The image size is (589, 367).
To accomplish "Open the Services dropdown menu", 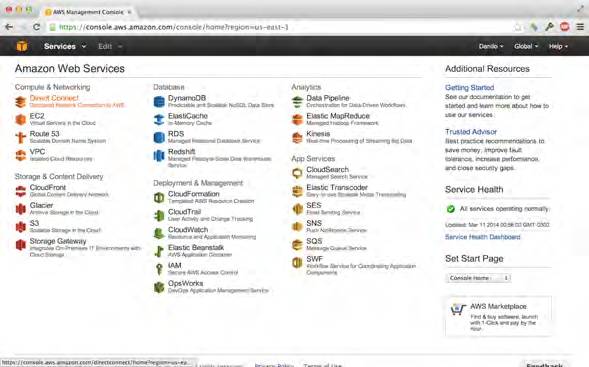I will pyautogui.click(x=65, y=46).
